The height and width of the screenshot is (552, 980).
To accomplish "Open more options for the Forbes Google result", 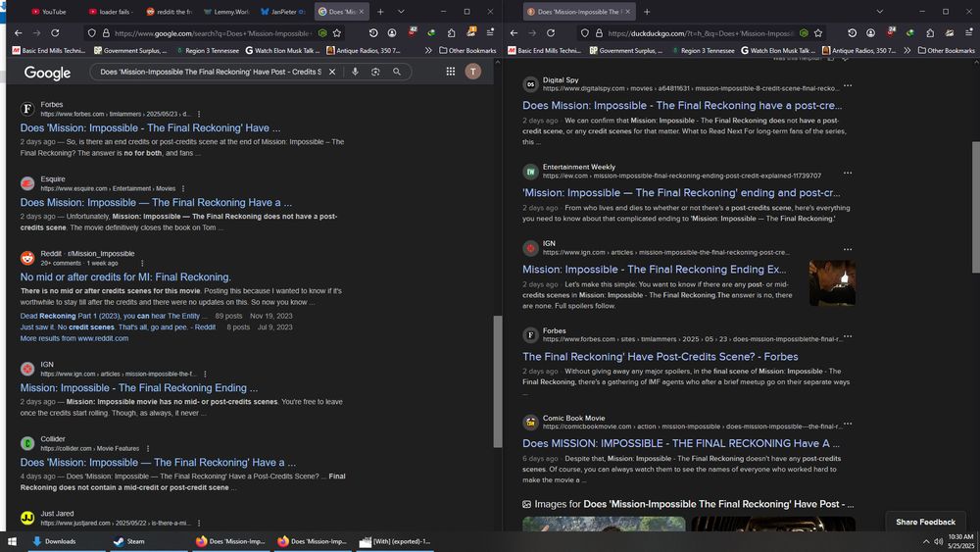I will [199, 115].
